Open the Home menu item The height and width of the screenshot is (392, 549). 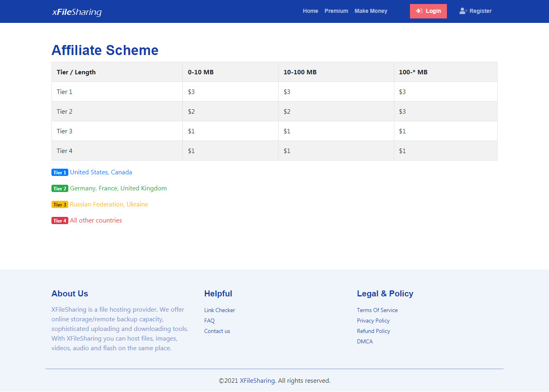click(310, 11)
